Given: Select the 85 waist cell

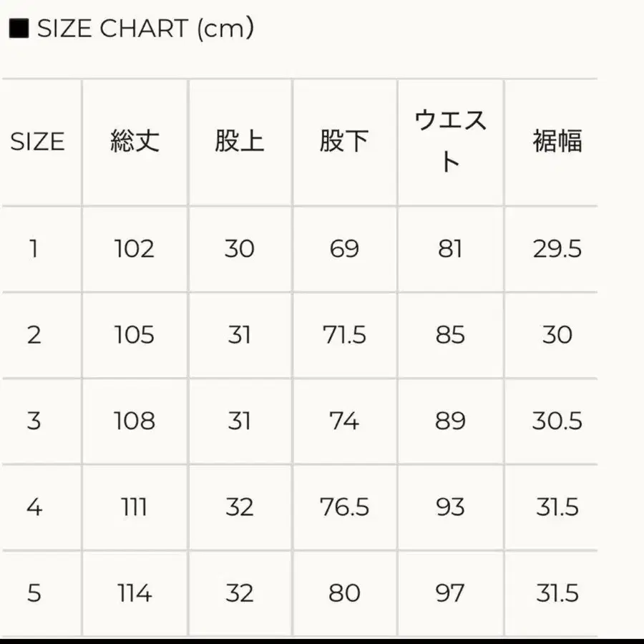Looking at the screenshot, I should (450, 335).
